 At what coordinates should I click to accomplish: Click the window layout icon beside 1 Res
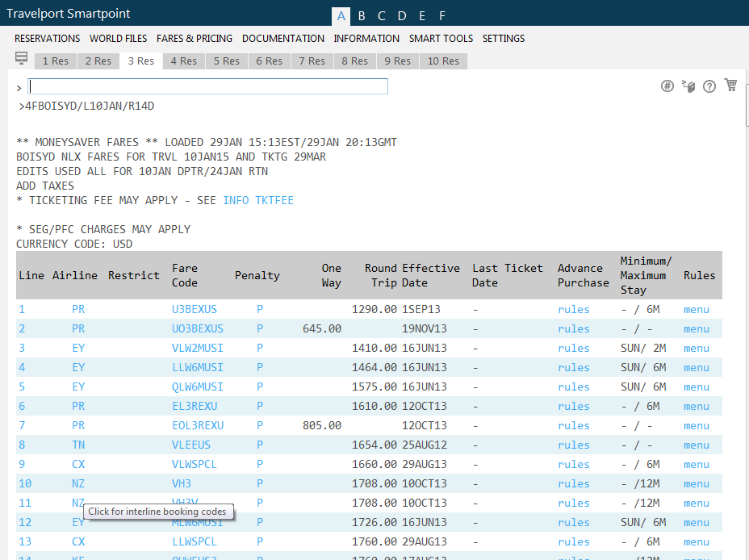[22, 58]
